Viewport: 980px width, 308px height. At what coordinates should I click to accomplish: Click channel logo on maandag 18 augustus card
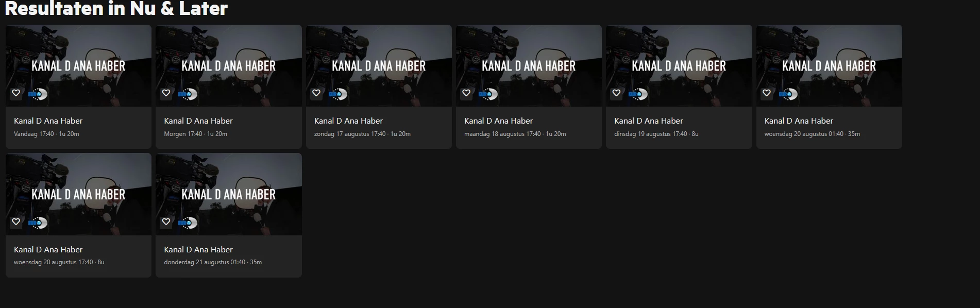point(488,94)
